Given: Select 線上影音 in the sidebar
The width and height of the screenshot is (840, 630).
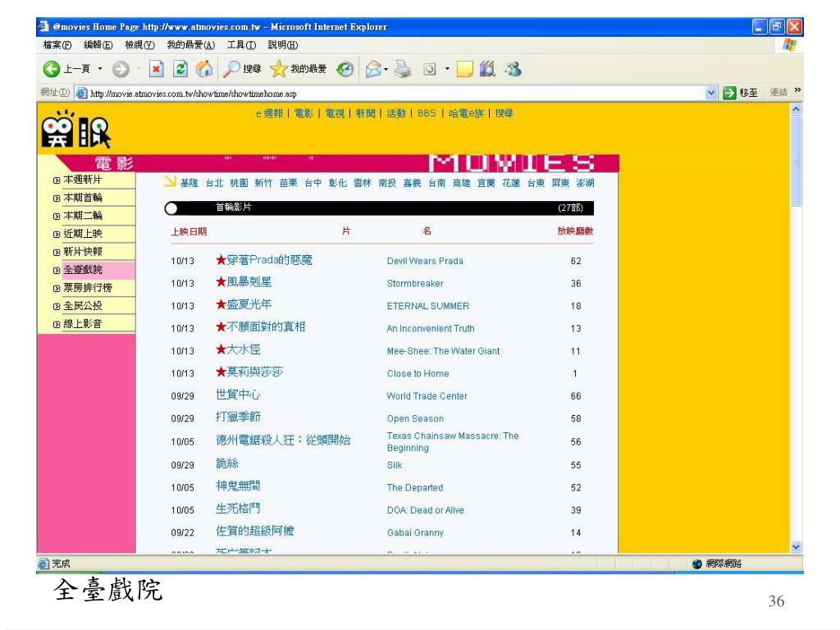Looking at the screenshot, I should pos(83,323).
